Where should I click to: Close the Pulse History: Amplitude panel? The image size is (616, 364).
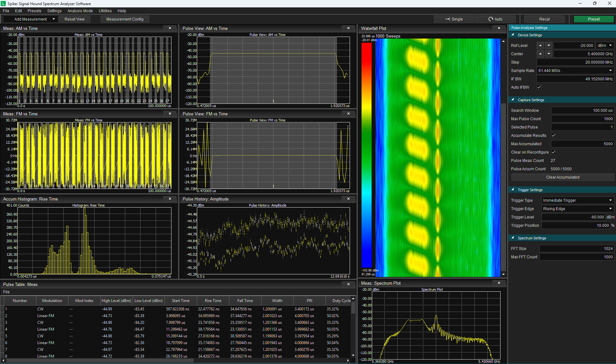(348, 199)
